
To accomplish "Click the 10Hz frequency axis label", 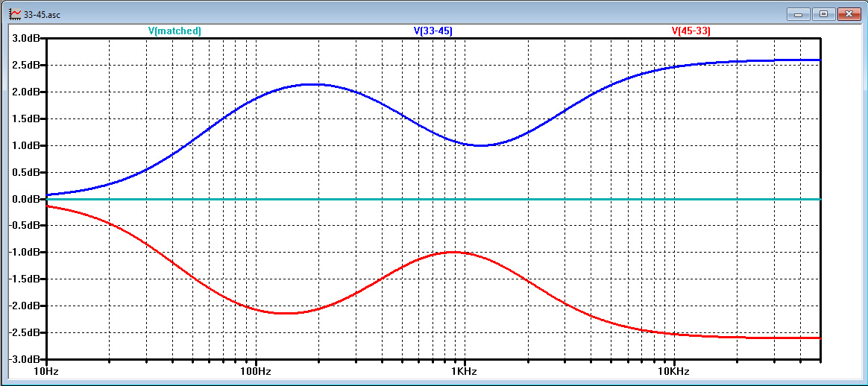I will [46, 370].
